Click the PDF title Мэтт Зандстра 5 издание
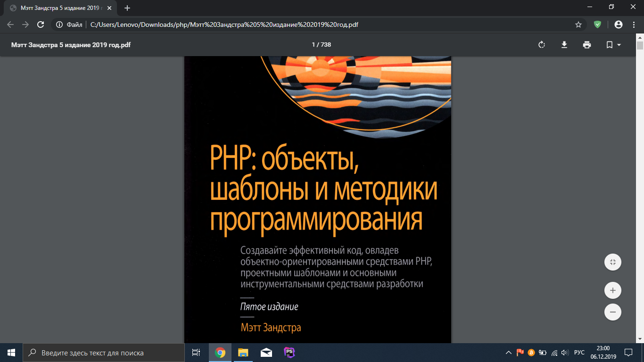644x362 pixels. click(71, 45)
